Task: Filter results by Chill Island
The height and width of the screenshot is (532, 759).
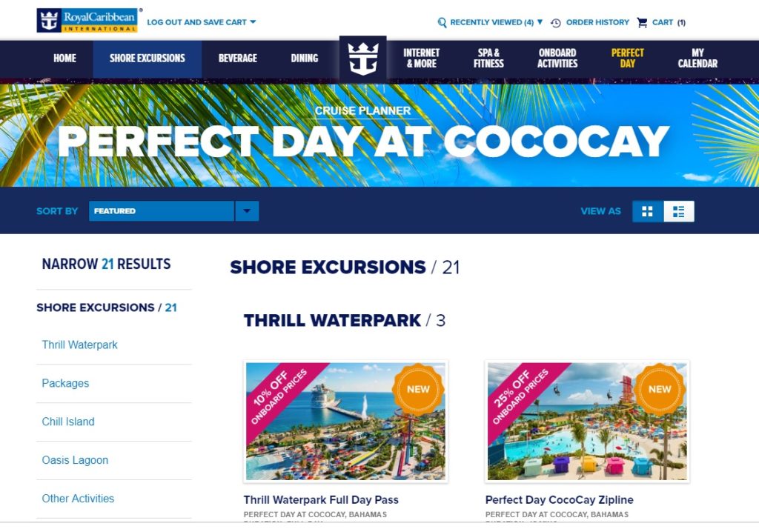Action: [x=68, y=422]
